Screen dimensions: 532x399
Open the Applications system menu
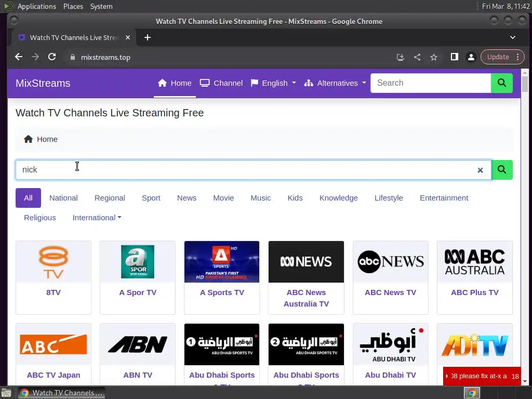[37, 6]
